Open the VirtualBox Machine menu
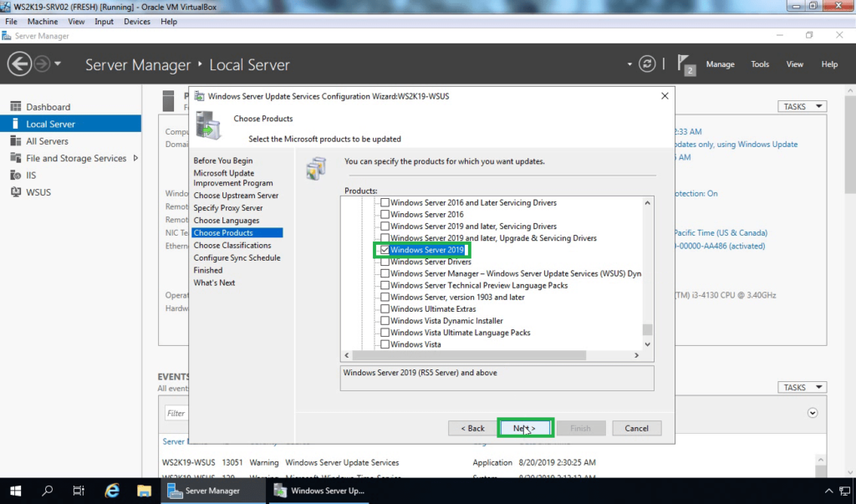The height and width of the screenshot is (504, 856). click(43, 21)
